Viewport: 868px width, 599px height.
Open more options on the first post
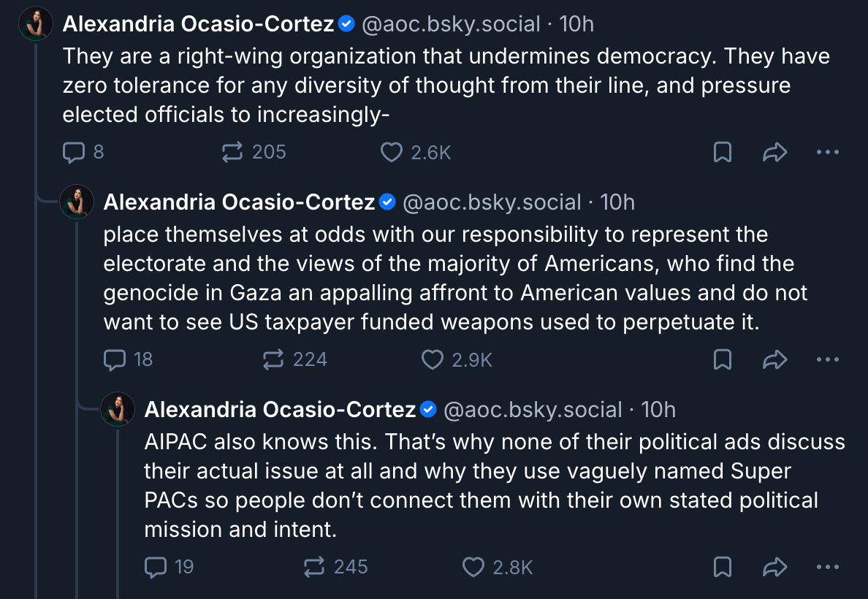point(827,152)
